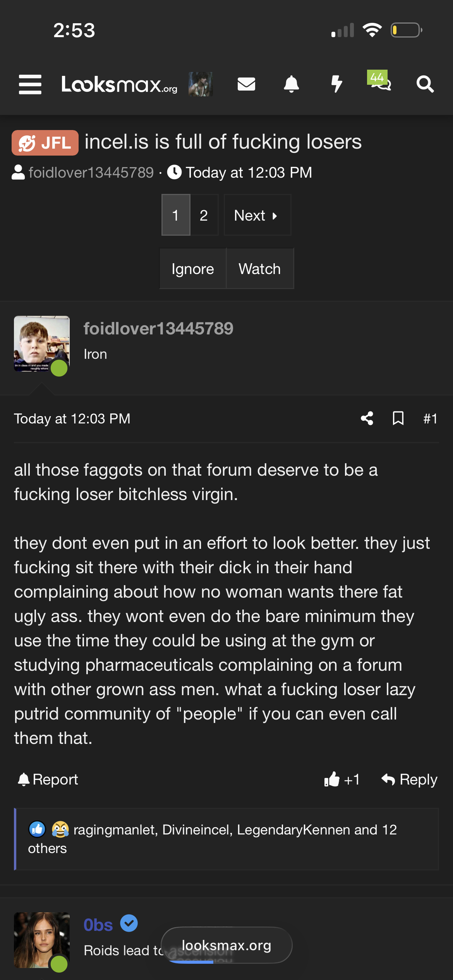Viewport: 453px width, 980px height.
Task: Bookmark post #1
Action: point(398,418)
